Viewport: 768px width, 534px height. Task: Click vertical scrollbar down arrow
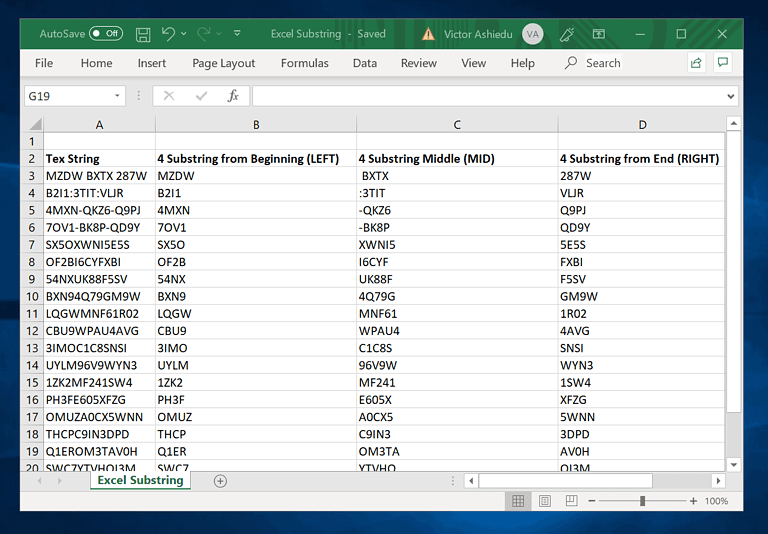(x=733, y=464)
